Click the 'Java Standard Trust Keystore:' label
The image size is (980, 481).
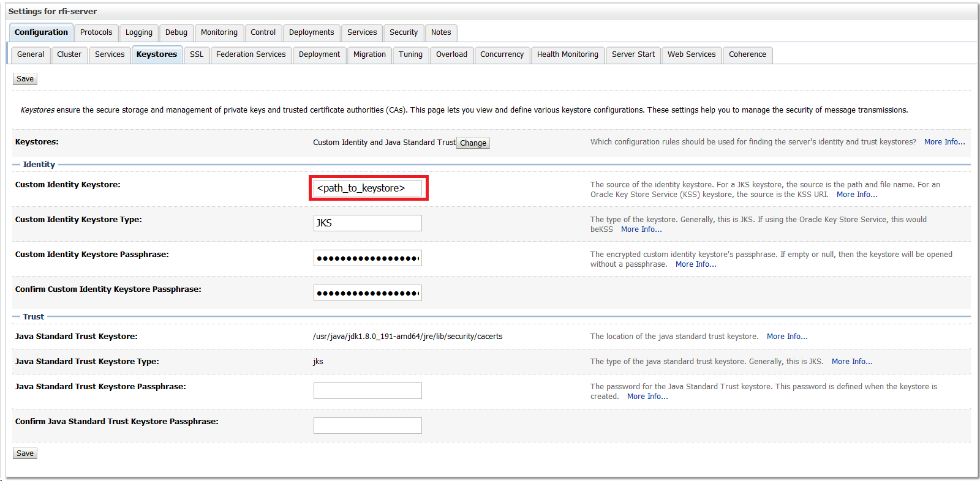[77, 337]
